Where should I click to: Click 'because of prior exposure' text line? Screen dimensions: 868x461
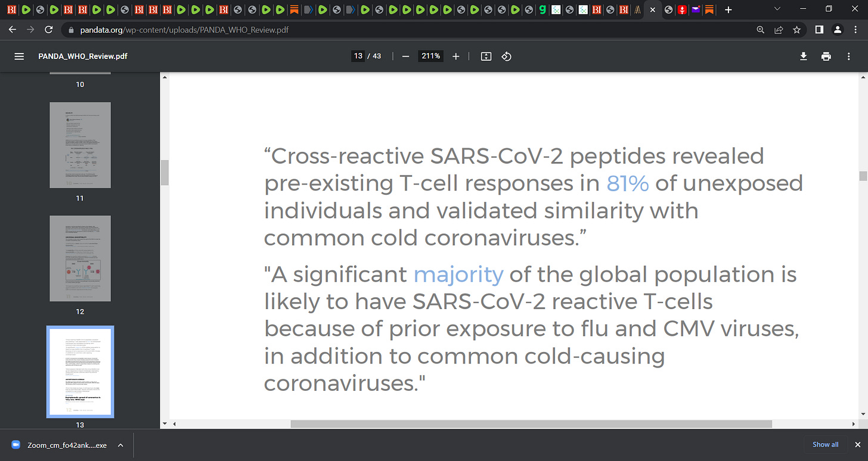click(x=531, y=329)
